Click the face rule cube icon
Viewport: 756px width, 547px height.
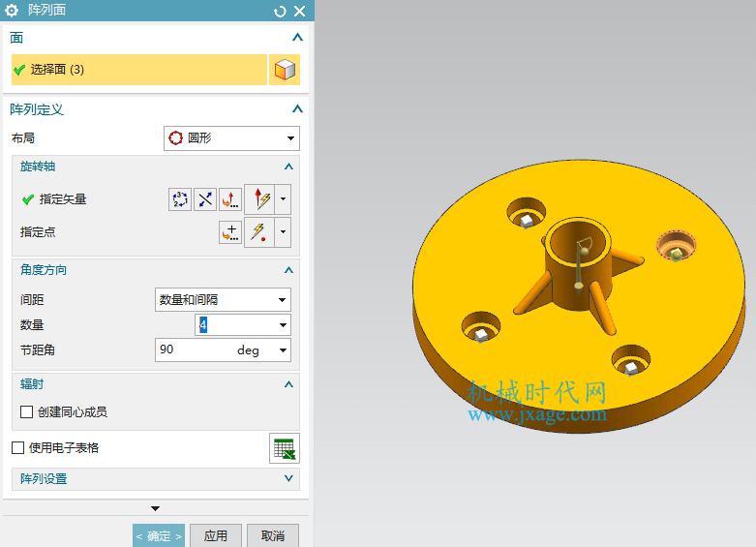(285, 70)
